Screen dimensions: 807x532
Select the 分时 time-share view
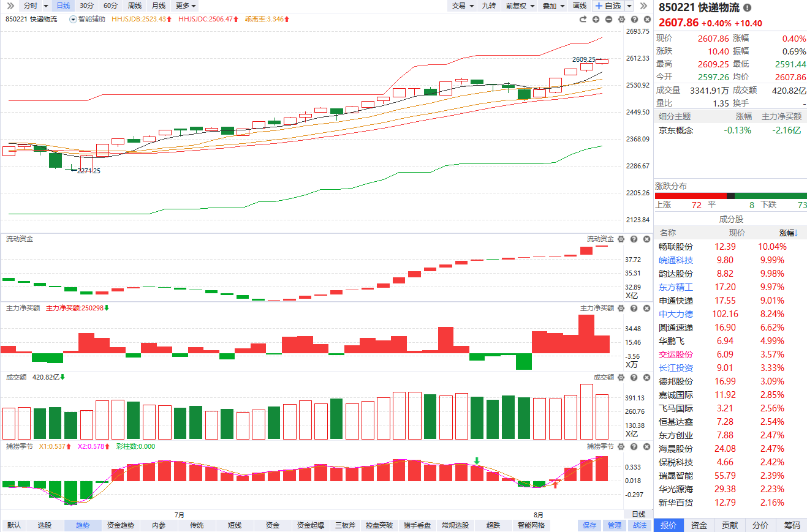[x=29, y=6]
